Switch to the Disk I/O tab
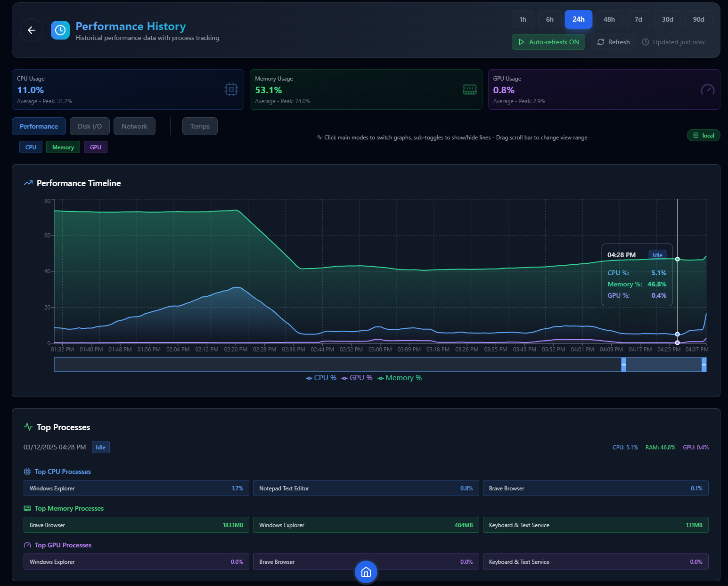This screenshot has width=728, height=586. 89,126
